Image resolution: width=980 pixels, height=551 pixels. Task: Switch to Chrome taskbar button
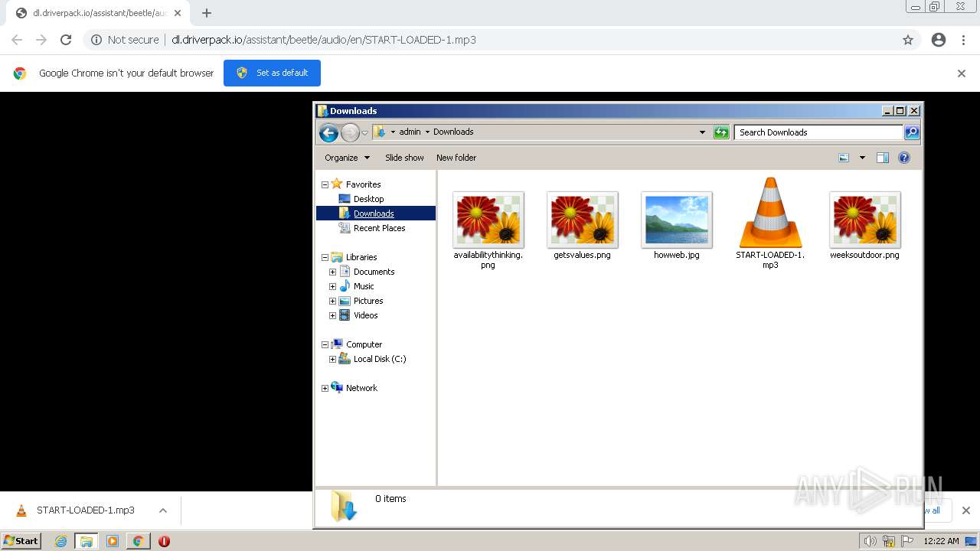138,541
